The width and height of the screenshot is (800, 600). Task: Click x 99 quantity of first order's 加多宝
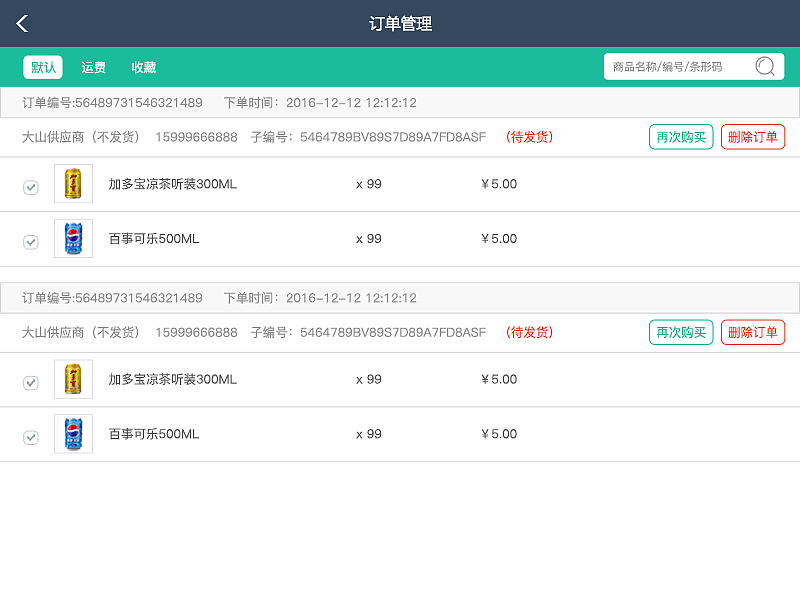pyautogui.click(x=369, y=184)
